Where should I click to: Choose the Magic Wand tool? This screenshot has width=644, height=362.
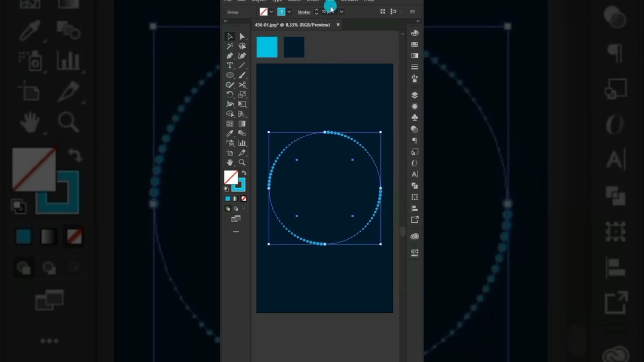pyautogui.click(x=230, y=46)
